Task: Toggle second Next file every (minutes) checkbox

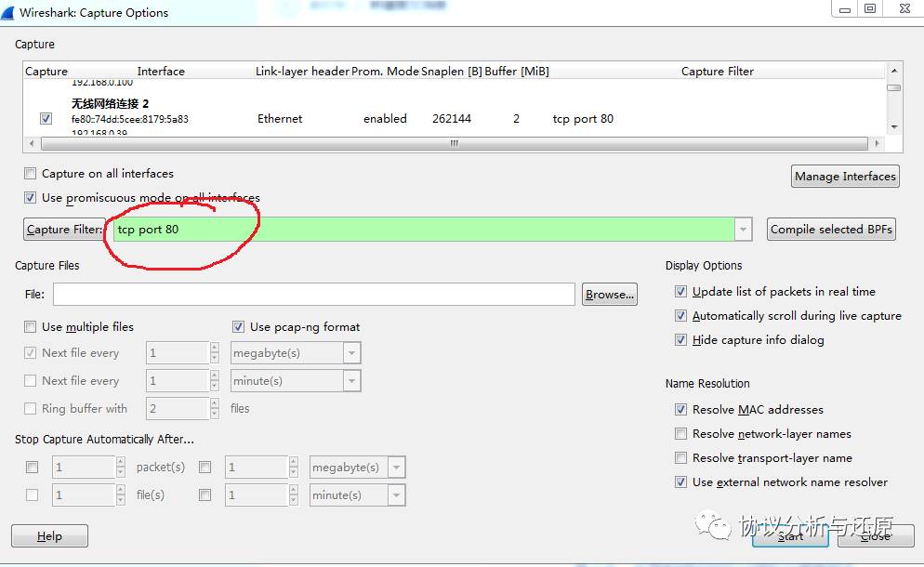Action: 30,381
